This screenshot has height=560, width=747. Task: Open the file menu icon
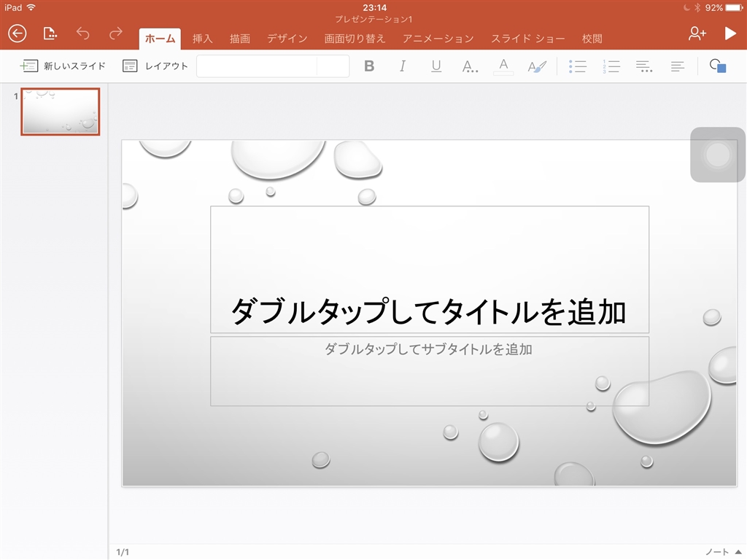tap(50, 34)
